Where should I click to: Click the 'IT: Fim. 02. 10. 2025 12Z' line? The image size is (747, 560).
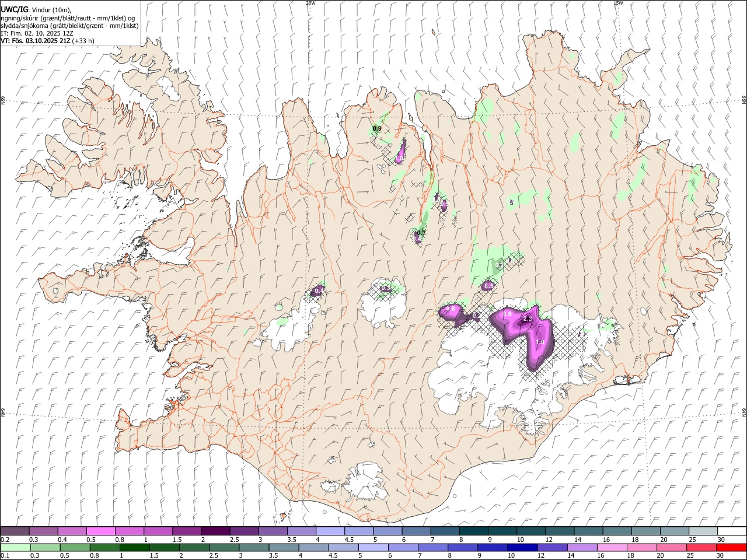point(37,33)
